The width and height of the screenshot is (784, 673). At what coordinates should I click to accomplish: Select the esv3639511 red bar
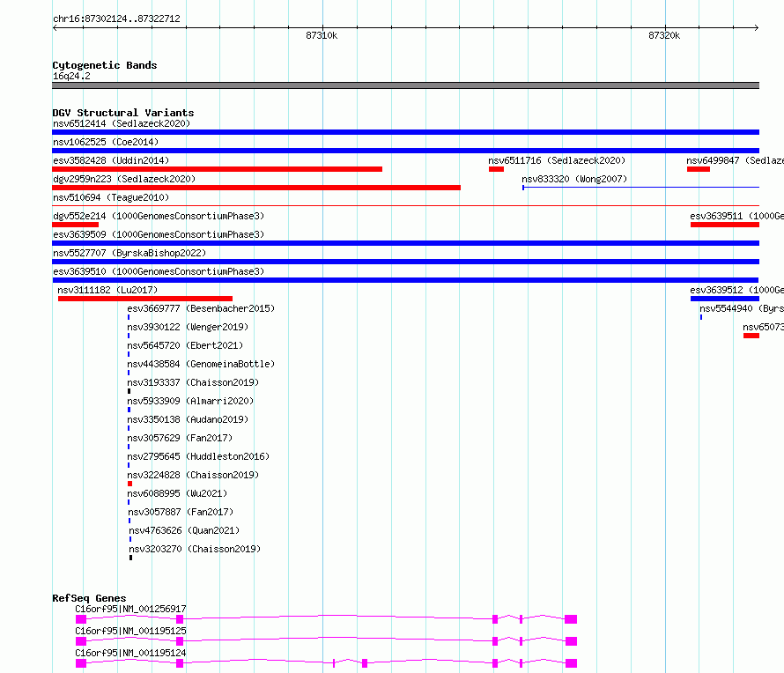pos(725,225)
